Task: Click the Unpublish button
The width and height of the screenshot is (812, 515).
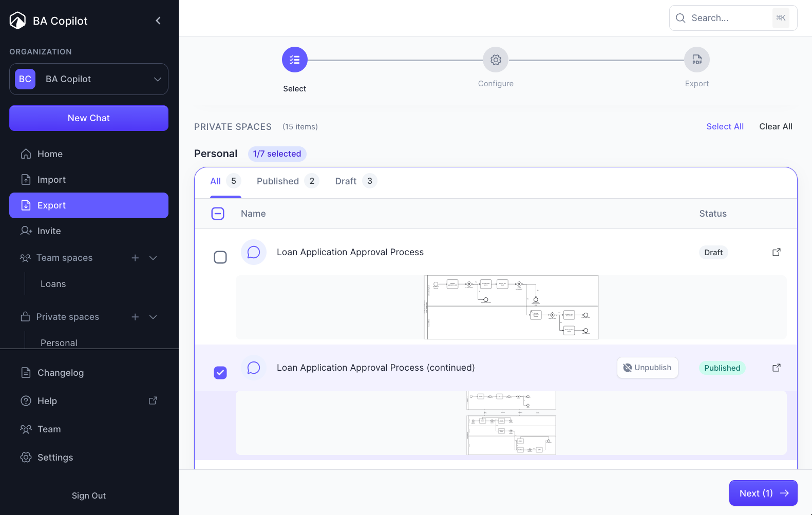Action: 647,368
